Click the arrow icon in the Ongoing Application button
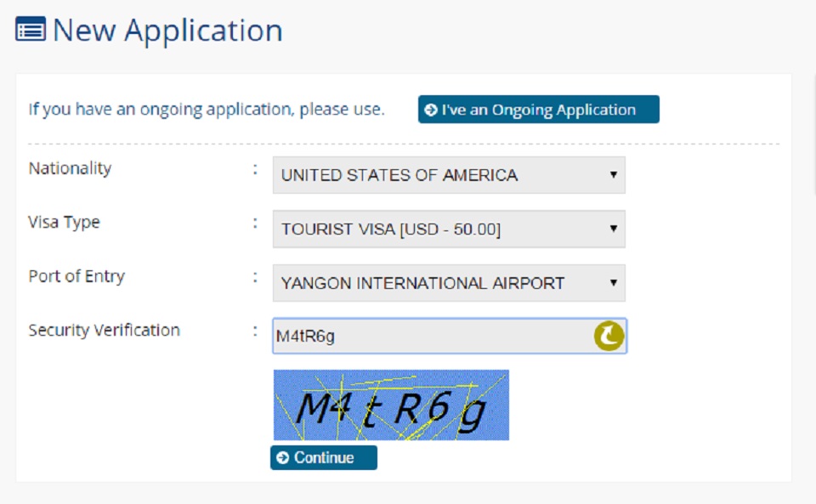 (431, 110)
